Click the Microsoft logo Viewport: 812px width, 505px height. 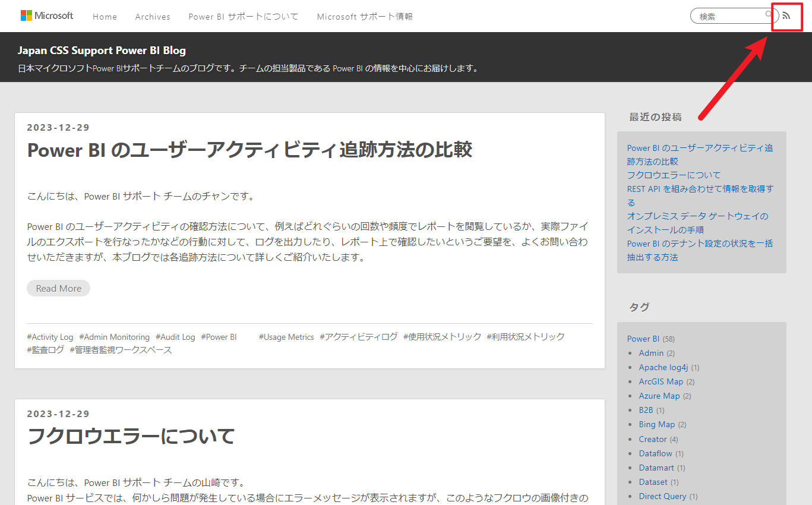47,14
